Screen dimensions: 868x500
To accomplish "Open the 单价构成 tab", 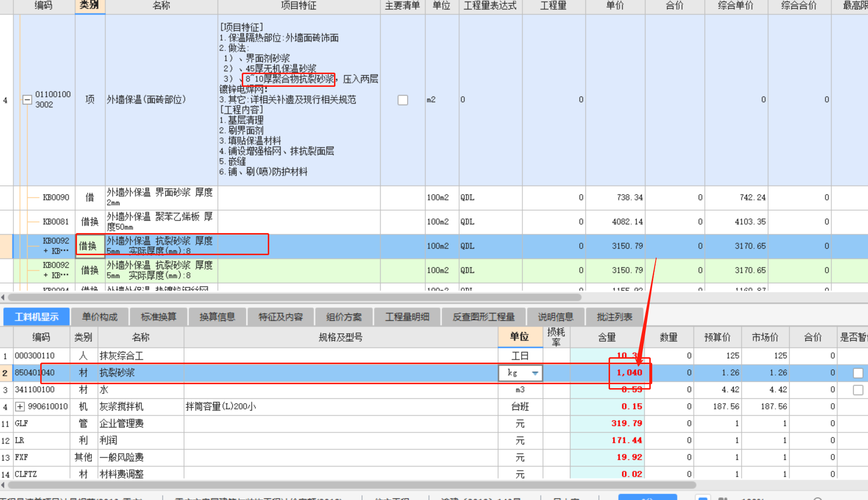I will point(100,317).
